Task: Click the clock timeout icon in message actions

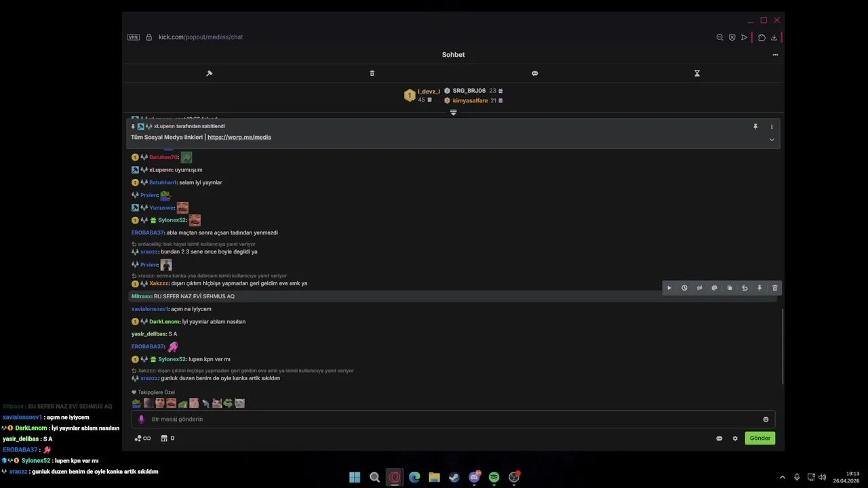Action: [684, 288]
